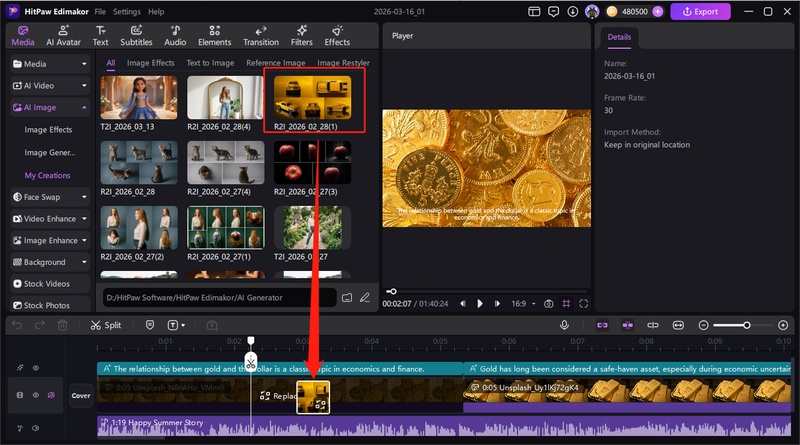Open Stock Photos library
Image resolution: width=800 pixels, height=445 pixels.
[x=50, y=305]
